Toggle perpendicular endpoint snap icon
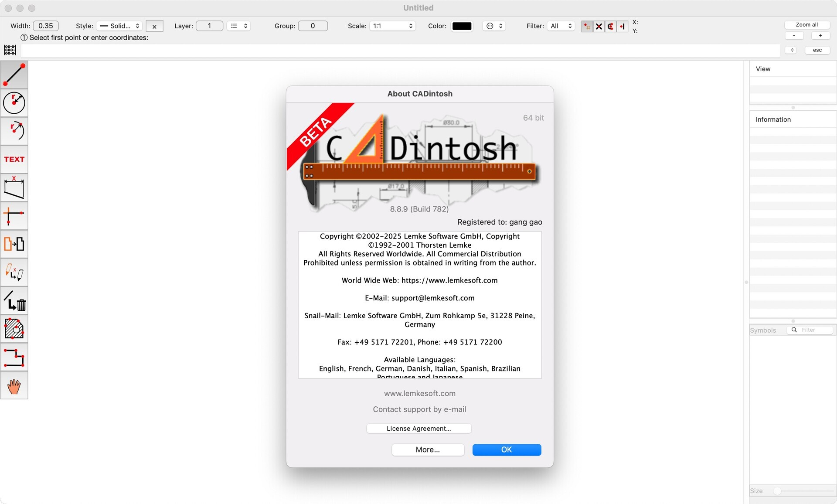This screenshot has width=837, height=504. (x=623, y=27)
